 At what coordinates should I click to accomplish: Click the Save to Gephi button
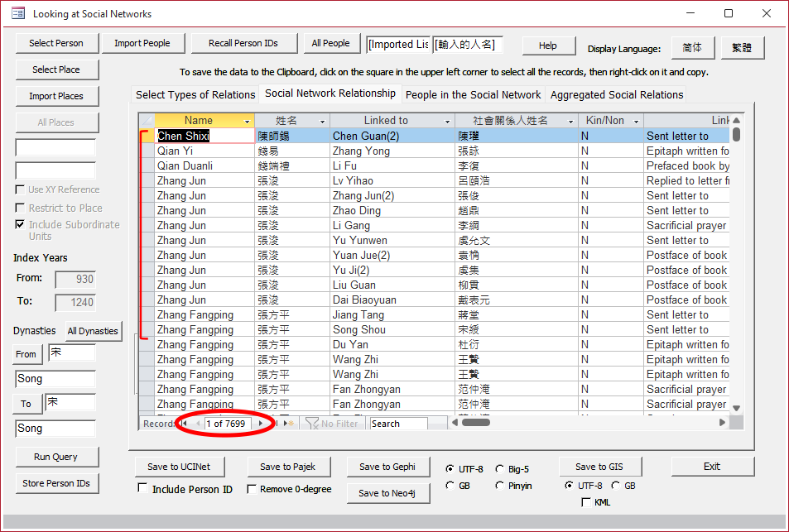[x=387, y=467]
